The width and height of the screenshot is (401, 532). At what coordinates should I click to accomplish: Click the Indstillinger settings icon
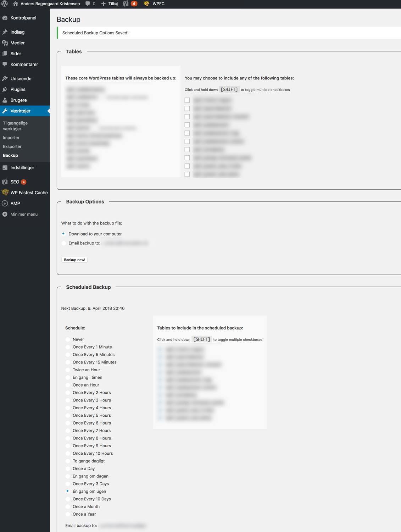pyautogui.click(x=5, y=168)
